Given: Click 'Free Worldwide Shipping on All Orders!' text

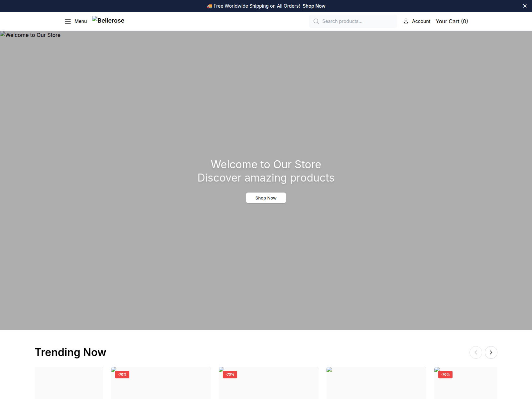Looking at the screenshot, I should (x=257, y=6).
